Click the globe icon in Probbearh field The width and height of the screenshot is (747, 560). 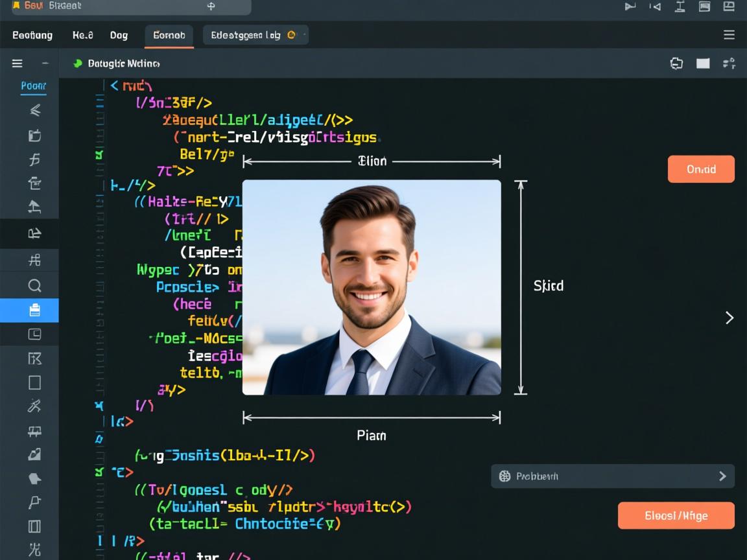505,476
